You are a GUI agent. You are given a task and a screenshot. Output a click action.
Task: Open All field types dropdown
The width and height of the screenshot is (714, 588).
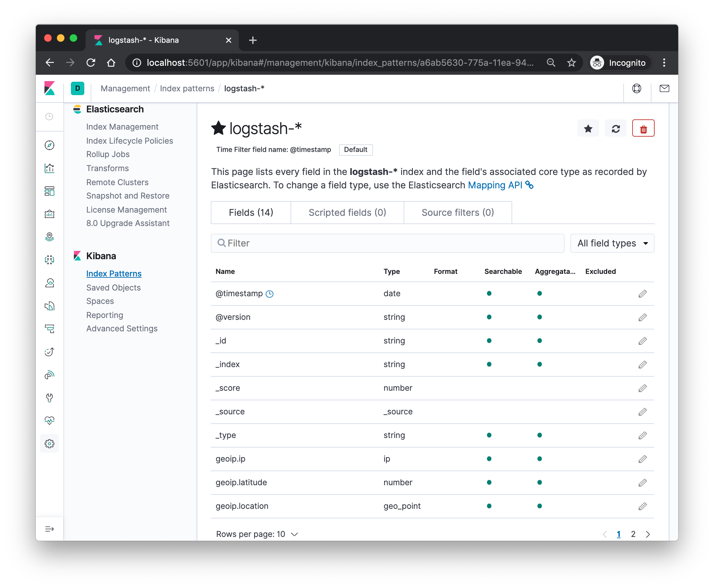click(612, 243)
